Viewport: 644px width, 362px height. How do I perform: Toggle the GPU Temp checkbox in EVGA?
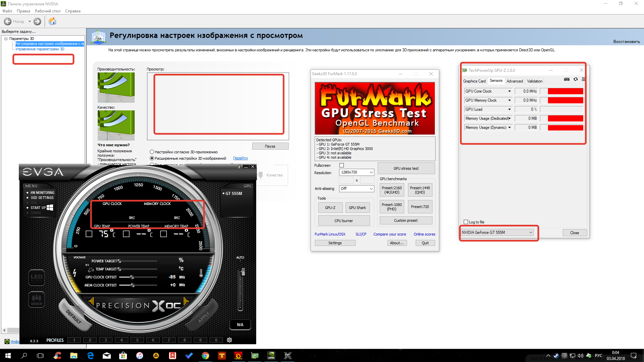89,234
